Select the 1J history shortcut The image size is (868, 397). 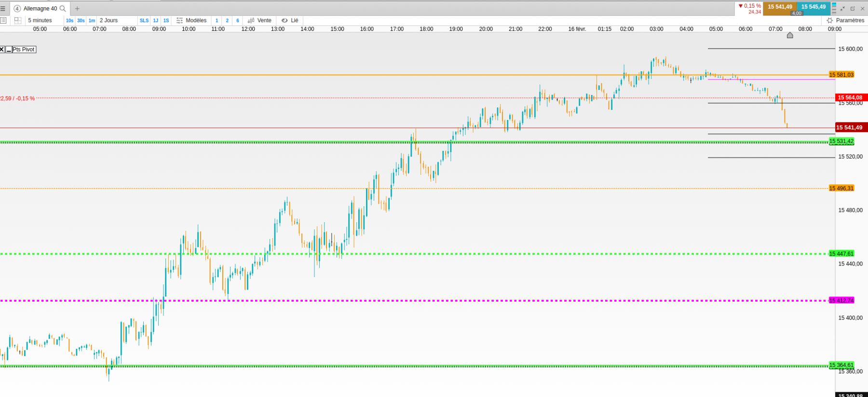[x=156, y=20]
